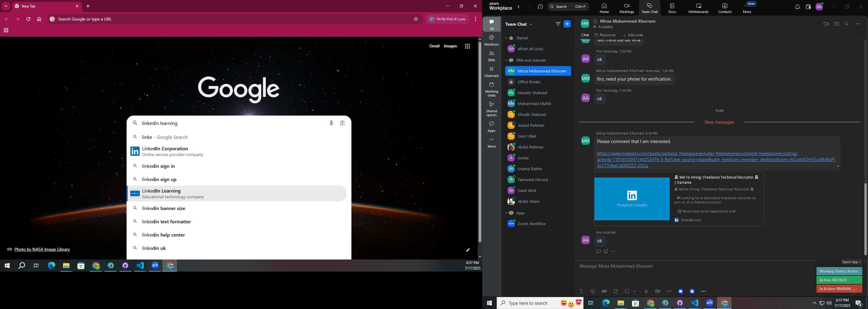868x309 pixels.
Task: Record video message in composer
Action: [x=657, y=291]
